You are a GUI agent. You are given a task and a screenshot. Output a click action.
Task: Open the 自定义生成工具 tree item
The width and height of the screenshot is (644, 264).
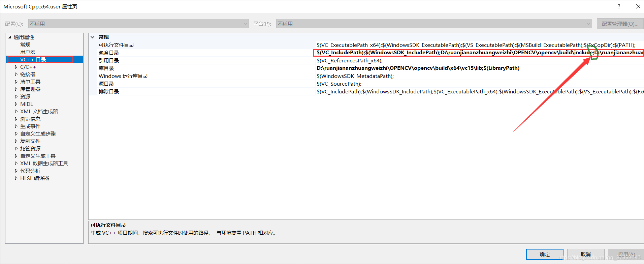point(38,156)
